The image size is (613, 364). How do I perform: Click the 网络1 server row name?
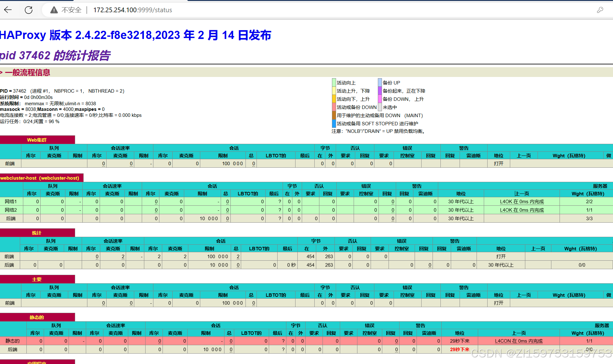click(x=11, y=202)
